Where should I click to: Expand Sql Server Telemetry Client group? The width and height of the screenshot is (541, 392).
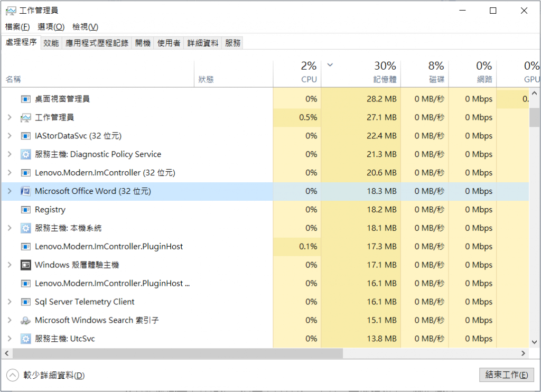click(x=10, y=302)
